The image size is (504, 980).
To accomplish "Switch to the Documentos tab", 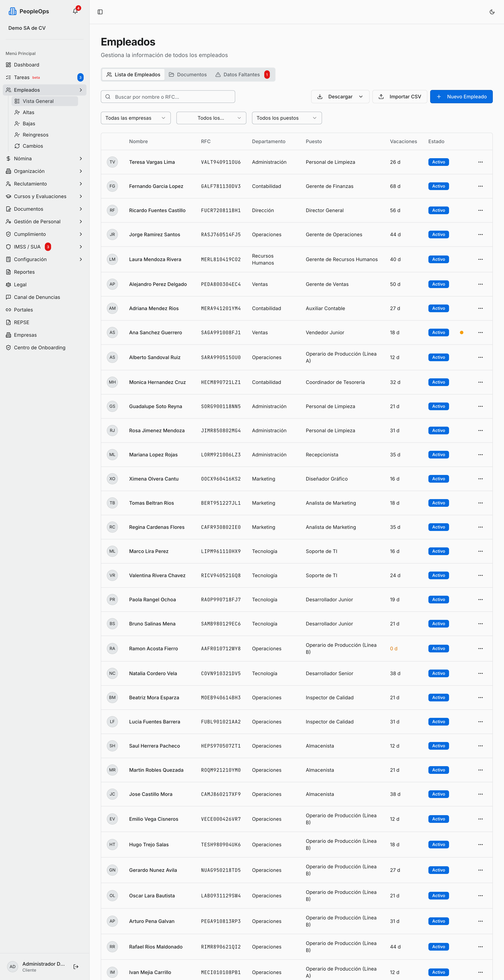I will (188, 75).
